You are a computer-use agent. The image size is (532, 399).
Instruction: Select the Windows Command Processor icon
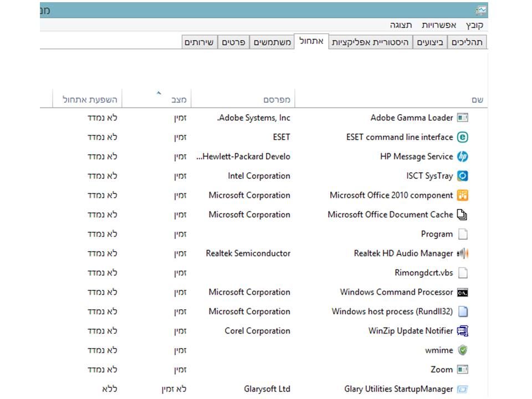(x=462, y=292)
